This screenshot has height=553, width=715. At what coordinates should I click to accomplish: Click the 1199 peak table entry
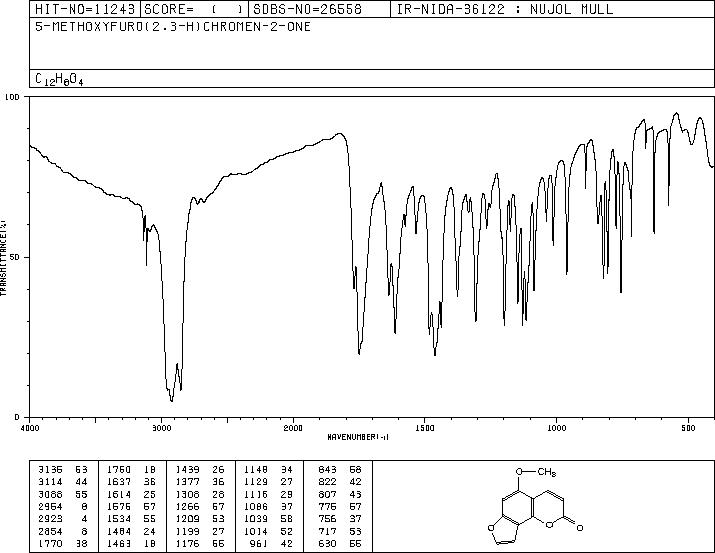point(200,531)
